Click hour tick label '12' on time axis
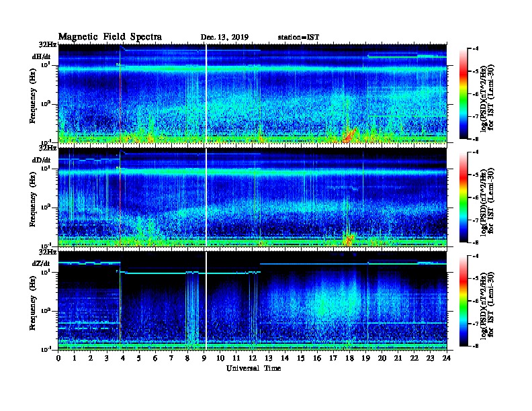The width and height of the screenshot is (532, 411). pos(253,358)
